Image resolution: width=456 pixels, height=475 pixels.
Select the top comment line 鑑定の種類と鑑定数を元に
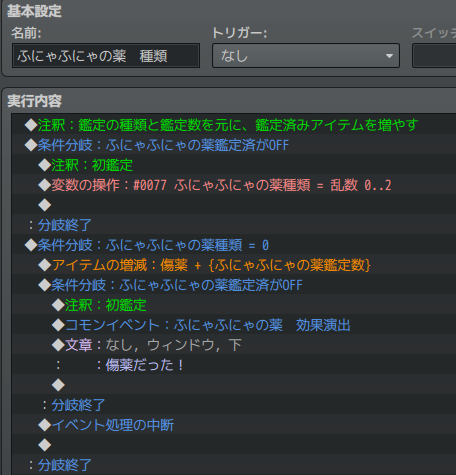(234, 125)
